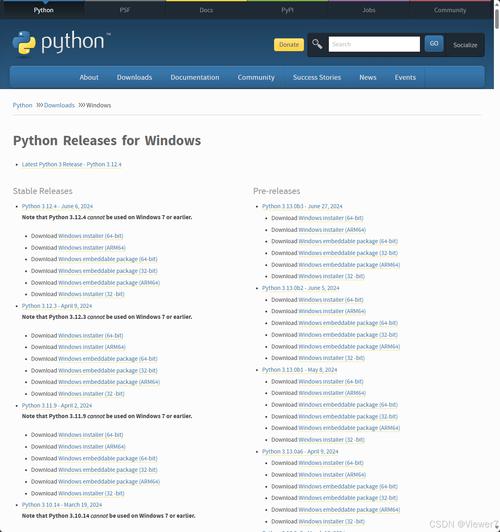The height and width of the screenshot is (532, 500).
Task: Click the Downloads breadcrumb link
Action: pyautogui.click(x=59, y=105)
